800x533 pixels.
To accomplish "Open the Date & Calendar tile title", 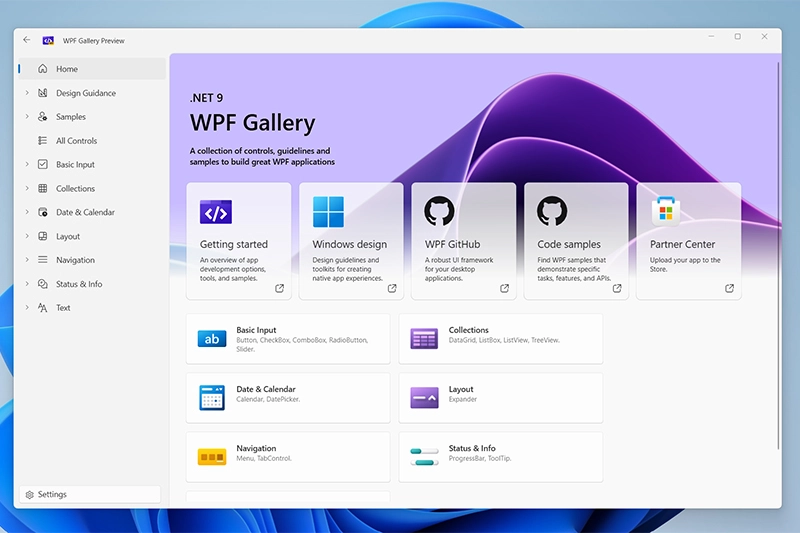I will tap(266, 389).
